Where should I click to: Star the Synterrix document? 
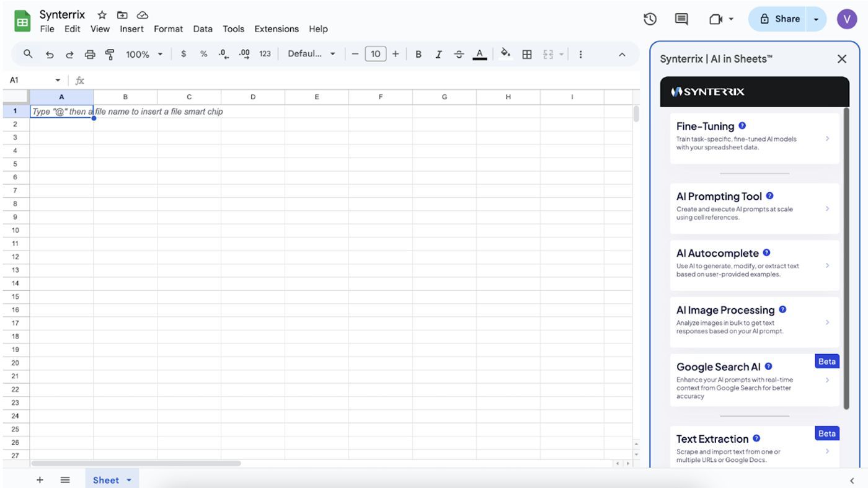coord(102,15)
